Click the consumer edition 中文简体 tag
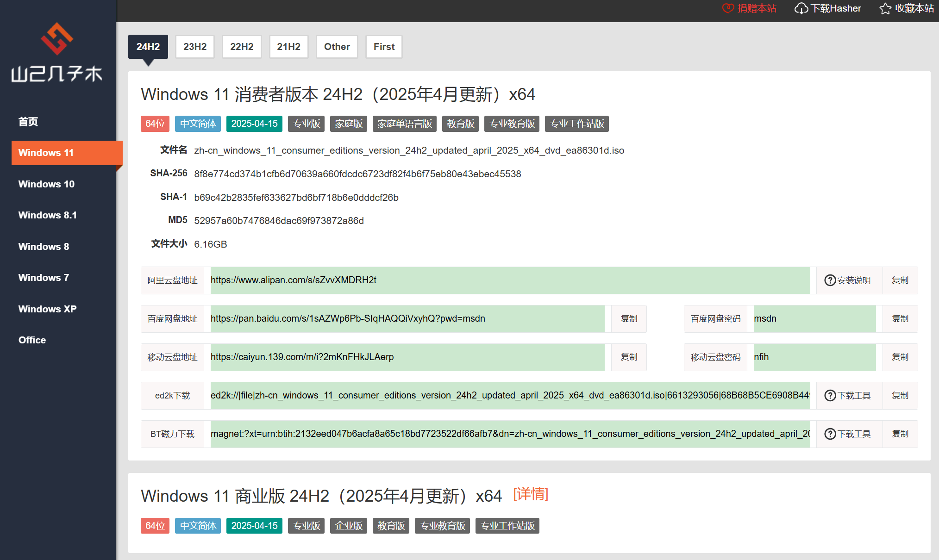This screenshot has height=560, width=939. (198, 124)
